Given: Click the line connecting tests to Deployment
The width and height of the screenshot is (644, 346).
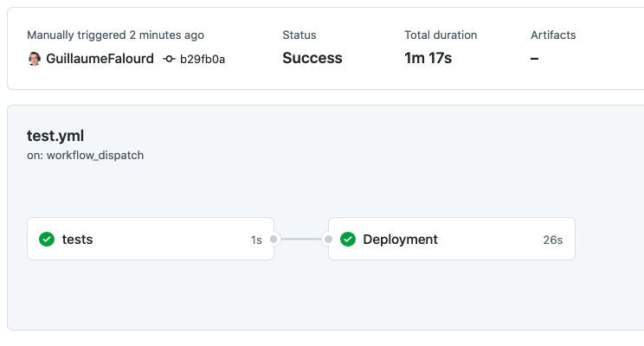Looking at the screenshot, I should [x=301, y=240].
